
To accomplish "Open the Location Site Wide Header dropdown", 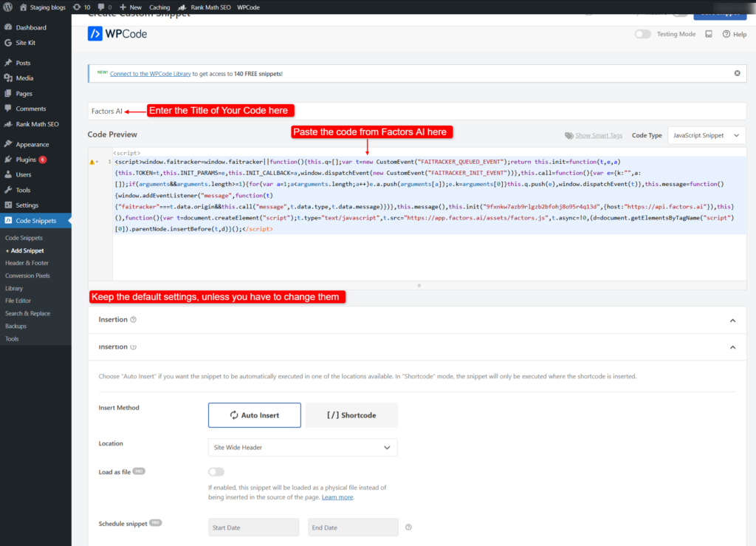I will [x=303, y=448].
